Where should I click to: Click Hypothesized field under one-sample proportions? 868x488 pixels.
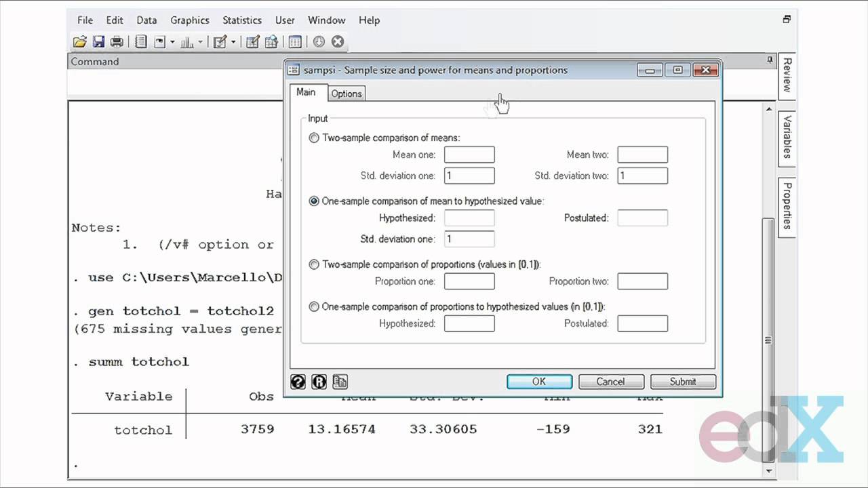(469, 323)
